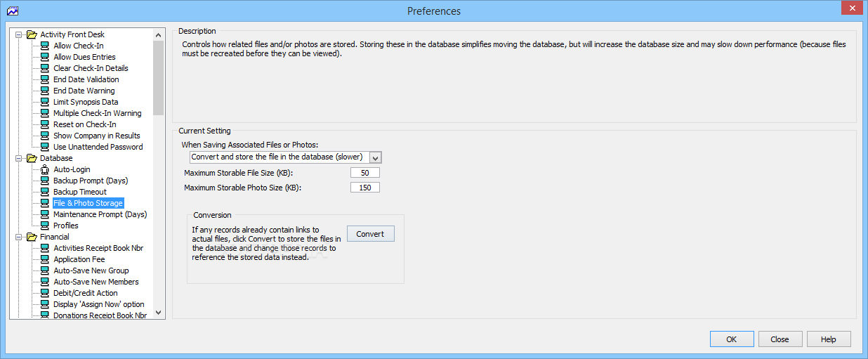Select the Display 'Assign Now' option preference
The width and height of the screenshot is (868, 359).
click(99, 304)
